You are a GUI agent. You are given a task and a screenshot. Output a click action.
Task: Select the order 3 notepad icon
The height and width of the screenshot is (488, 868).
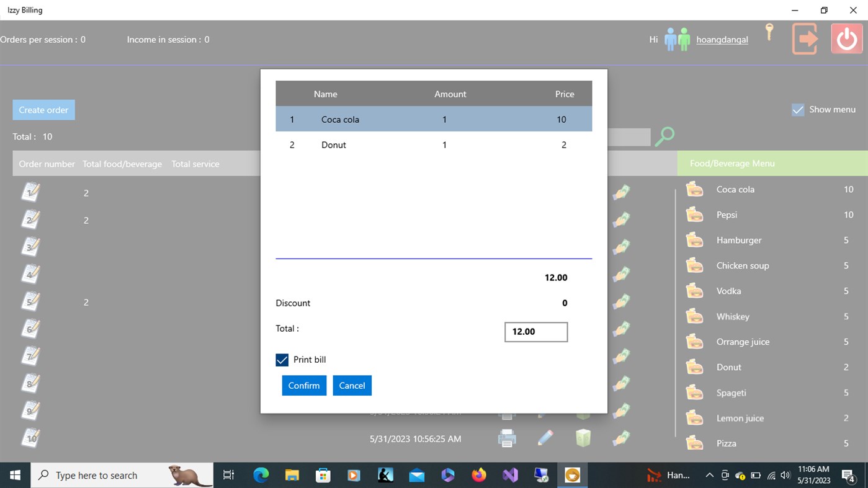pos(31,247)
